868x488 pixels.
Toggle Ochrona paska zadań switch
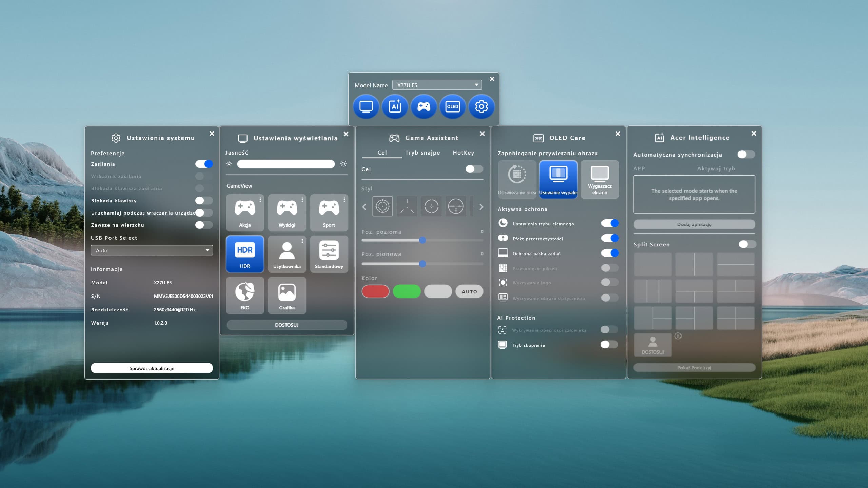610,253
